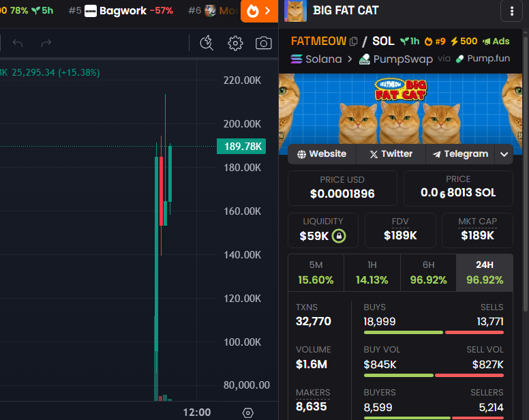
Task: Select the 24H timeframe tab
Action: click(x=485, y=273)
